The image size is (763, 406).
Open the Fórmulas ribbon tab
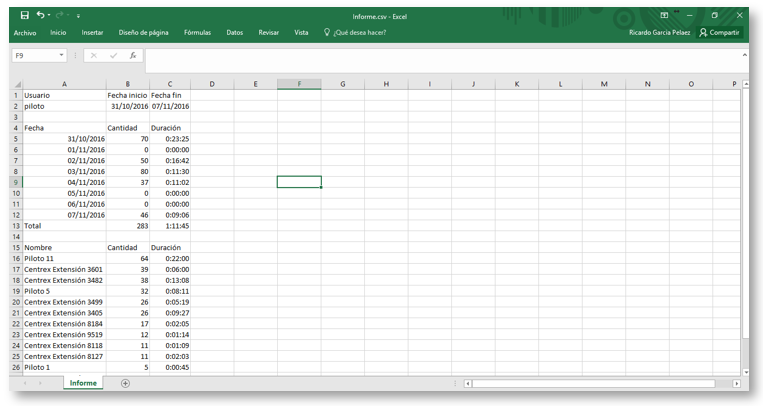197,33
